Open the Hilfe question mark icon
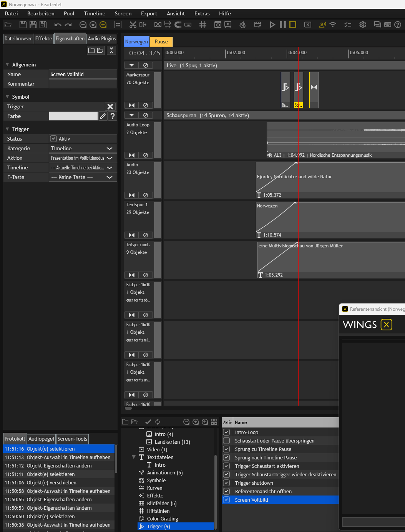The width and height of the screenshot is (405, 532). (398, 25)
